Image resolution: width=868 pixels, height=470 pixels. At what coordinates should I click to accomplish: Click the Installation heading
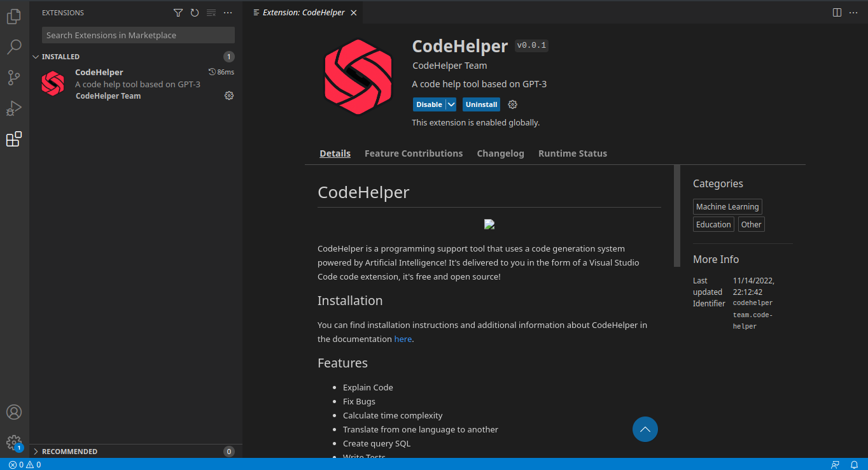[x=350, y=301]
